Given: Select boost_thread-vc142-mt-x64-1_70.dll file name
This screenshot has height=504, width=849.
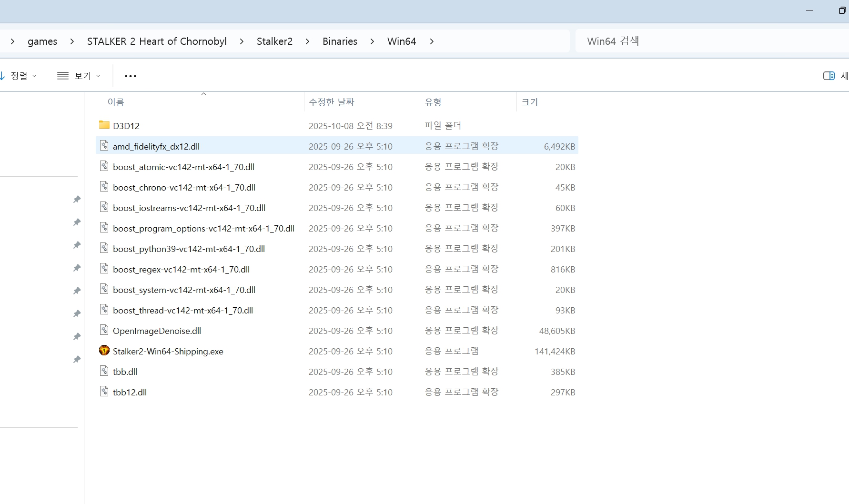Looking at the screenshot, I should point(183,310).
